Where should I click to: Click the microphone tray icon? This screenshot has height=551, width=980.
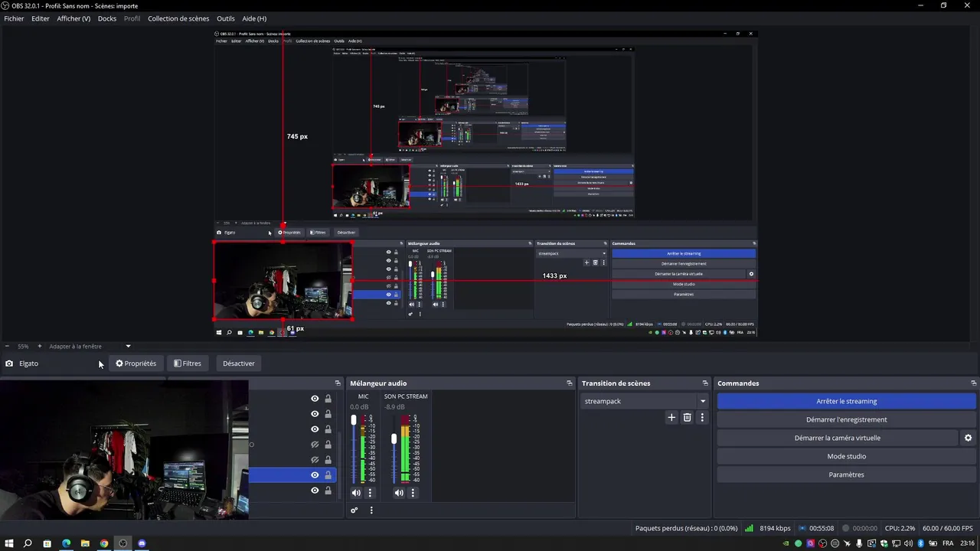(859, 543)
